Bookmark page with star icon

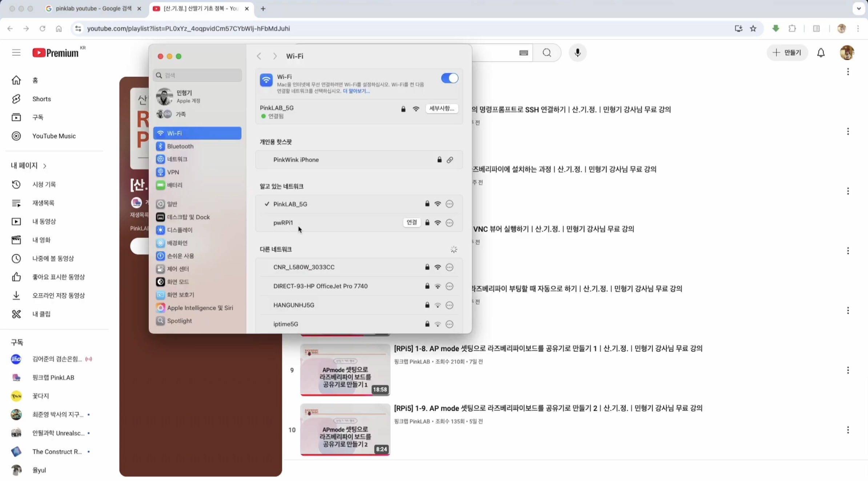(753, 28)
